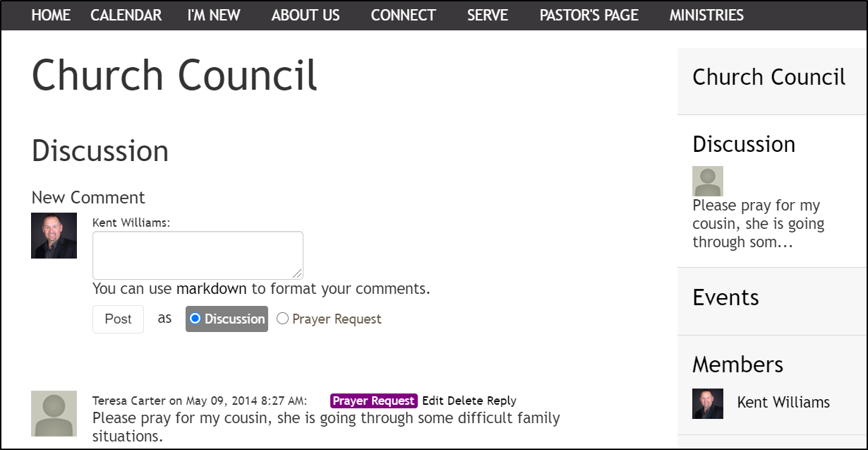Screen dimensions: 868x450
Task: Open the SERVE menu
Action: [x=487, y=15]
